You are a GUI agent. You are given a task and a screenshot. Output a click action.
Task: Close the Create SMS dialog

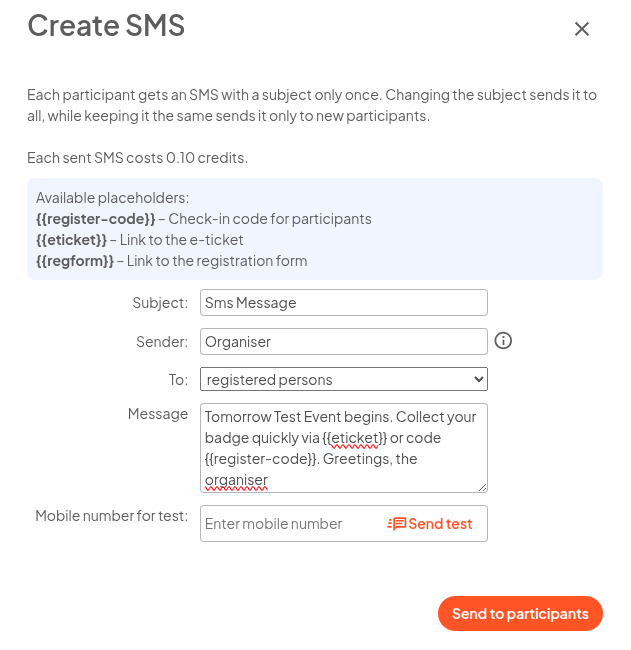(x=582, y=29)
